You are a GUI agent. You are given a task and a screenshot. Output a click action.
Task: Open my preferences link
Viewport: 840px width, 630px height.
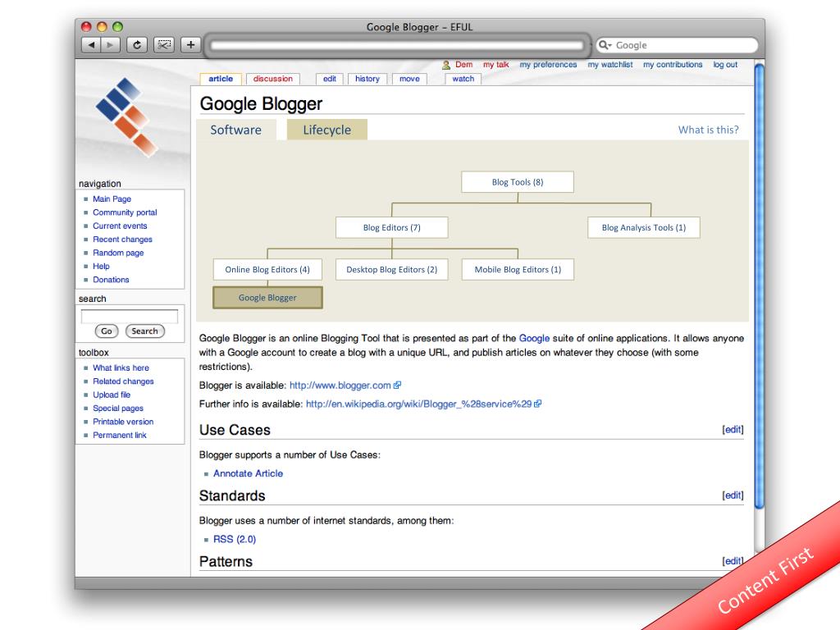tap(548, 64)
